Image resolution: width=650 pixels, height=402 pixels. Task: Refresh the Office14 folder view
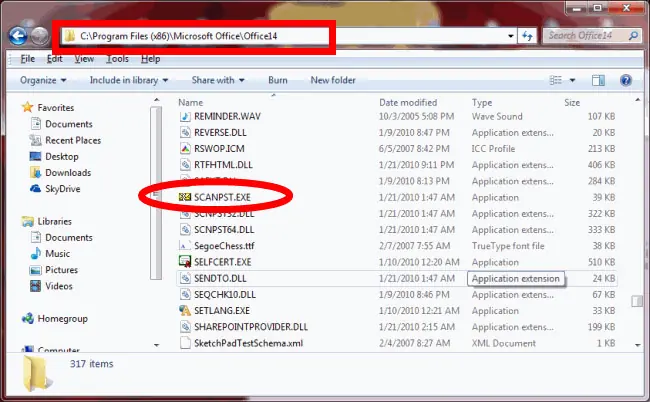(x=527, y=36)
